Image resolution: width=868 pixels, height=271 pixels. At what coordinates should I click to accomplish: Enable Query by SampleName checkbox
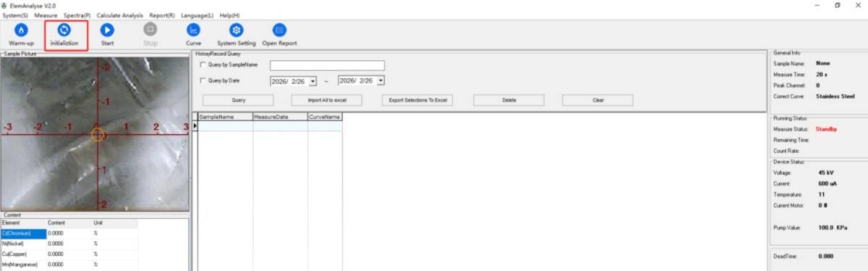tap(203, 64)
